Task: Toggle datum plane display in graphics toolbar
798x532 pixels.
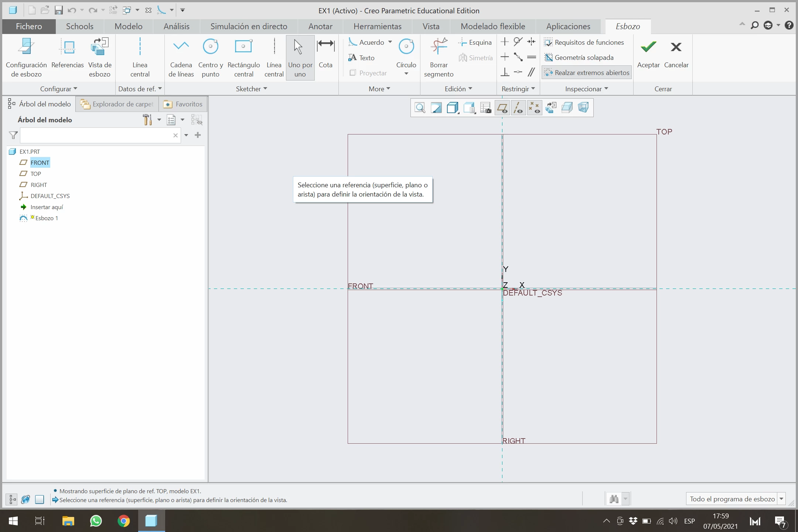Action: tap(502, 108)
